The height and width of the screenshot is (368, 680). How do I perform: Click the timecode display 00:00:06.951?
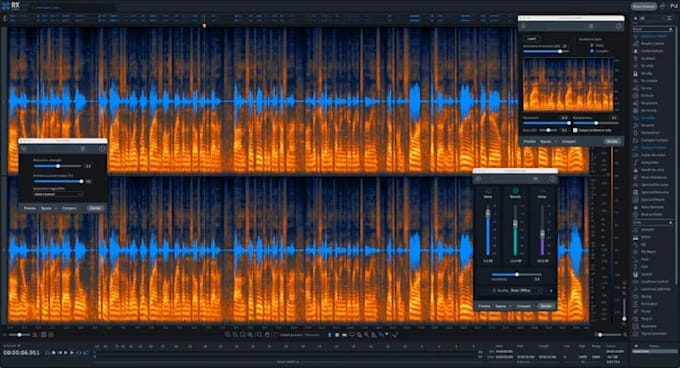click(22, 353)
